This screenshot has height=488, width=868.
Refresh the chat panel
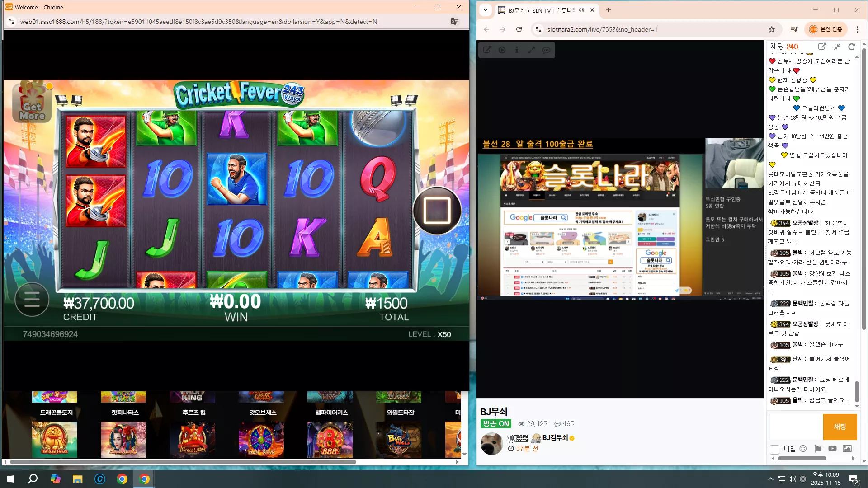[x=852, y=47]
